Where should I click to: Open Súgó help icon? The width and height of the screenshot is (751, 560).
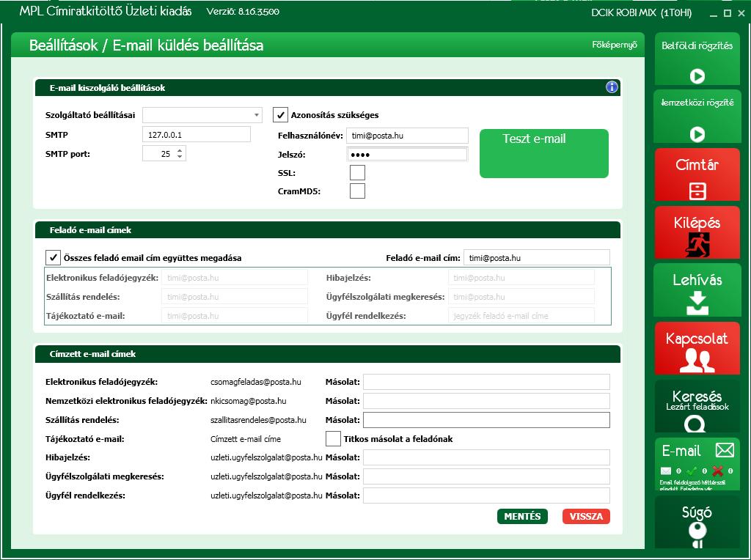pos(697,535)
